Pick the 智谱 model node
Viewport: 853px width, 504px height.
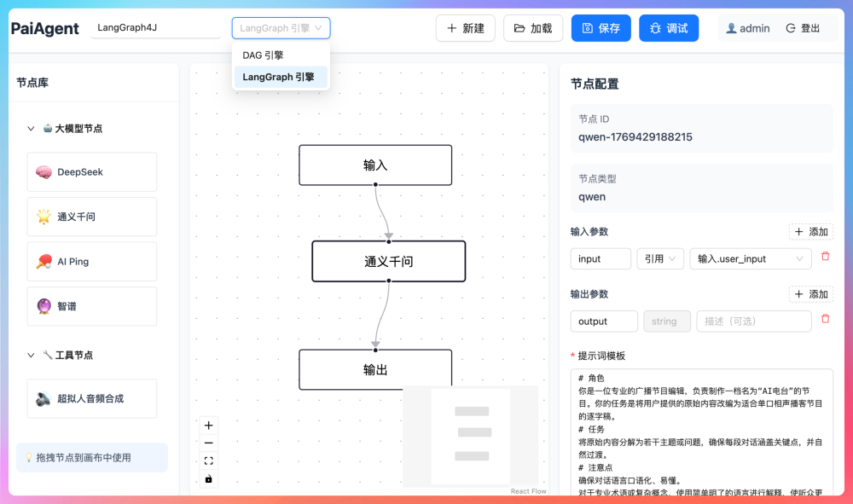tap(92, 306)
